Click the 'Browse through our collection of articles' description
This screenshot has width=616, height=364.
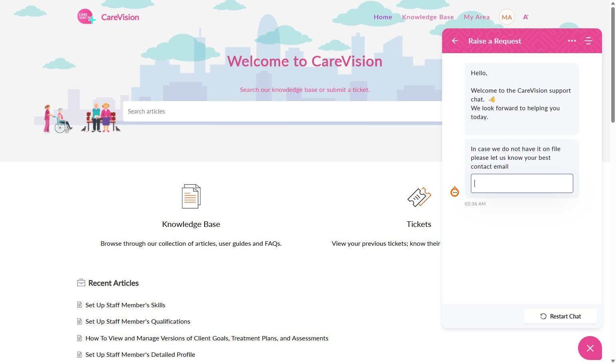tap(191, 243)
